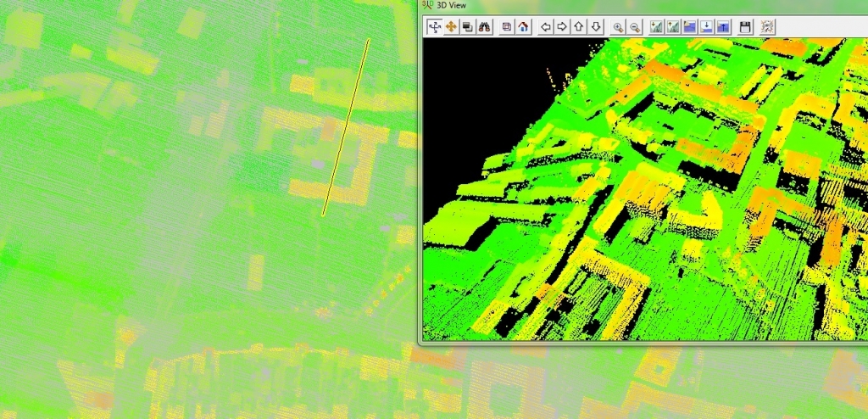Select the rotate/orbit navigation tool in 3D View
The height and width of the screenshot is (419, 868).
point(435,26)
